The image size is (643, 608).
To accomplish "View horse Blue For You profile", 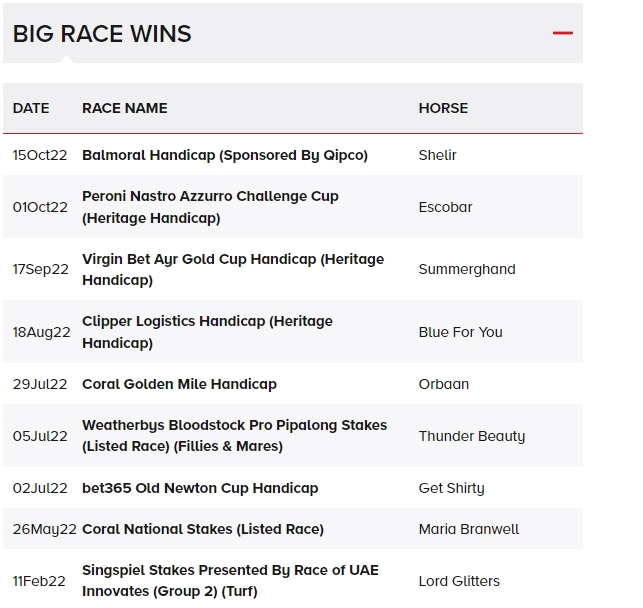I will pyautogui.click(x=461, y=332).
